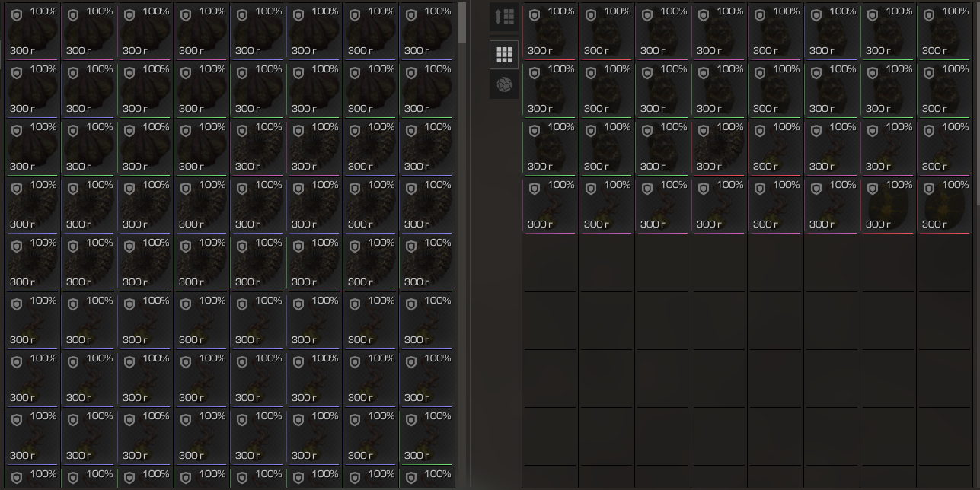
Task: Select the grid view mode icon
Action: (x=504, y=55)
